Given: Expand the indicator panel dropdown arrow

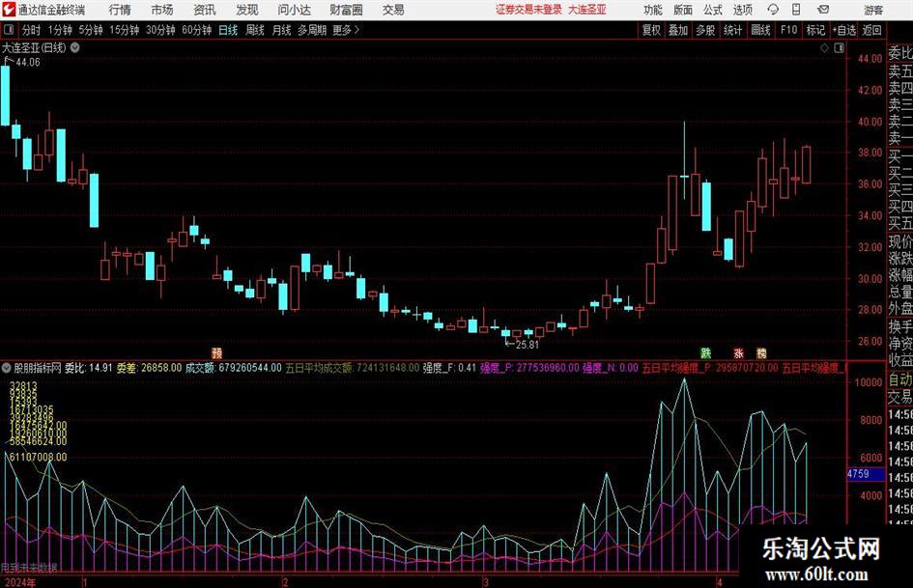Looking at the screenshot, I should pyautogui.click(x=7, y=368).
